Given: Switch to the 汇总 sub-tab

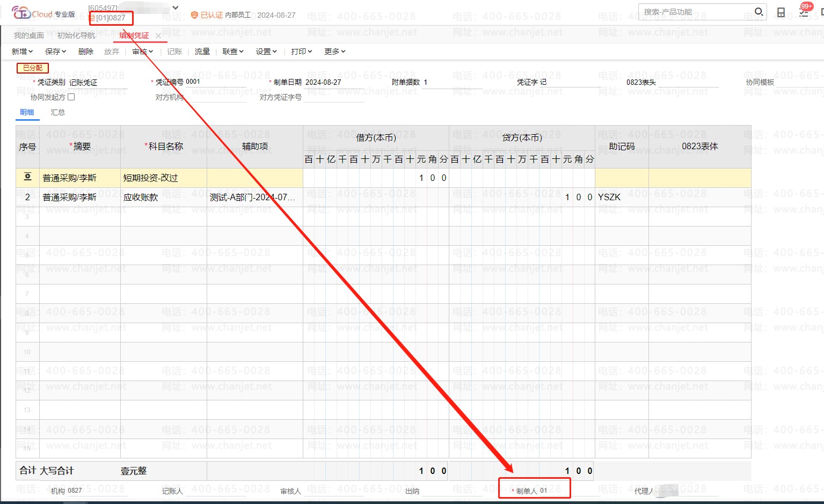Looking at the screenshot, I should [x=58, y=112].
